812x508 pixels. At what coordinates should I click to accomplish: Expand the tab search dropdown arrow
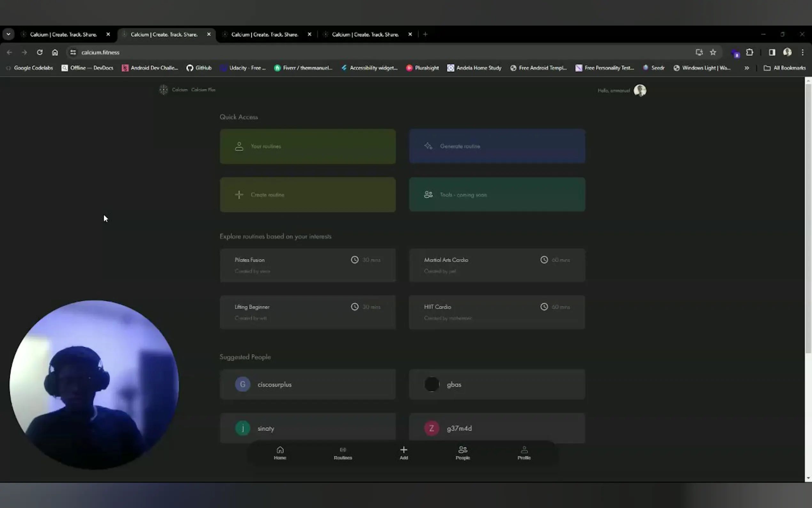click(8, 34)
